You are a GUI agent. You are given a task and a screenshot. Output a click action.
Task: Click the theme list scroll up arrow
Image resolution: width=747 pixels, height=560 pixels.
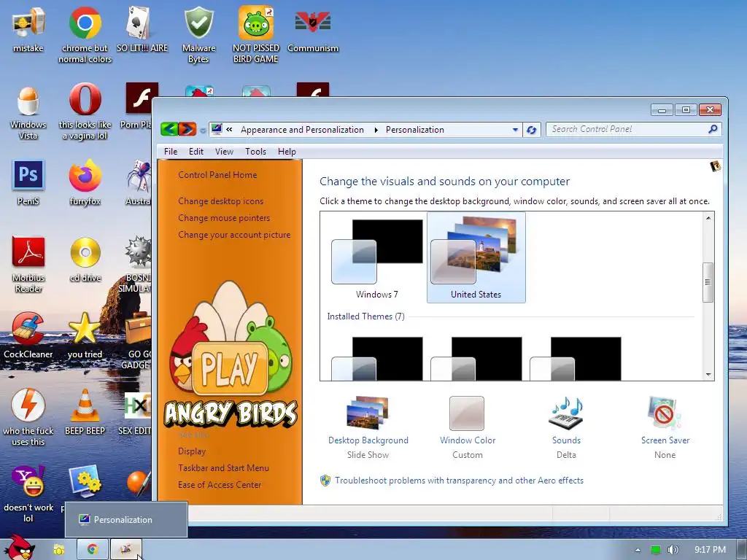[708, 218]
